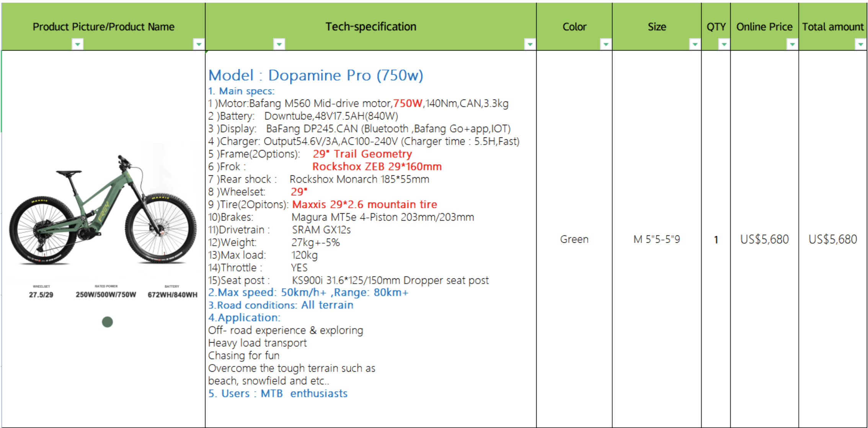This screenshot has width=868, height=428.
Task: Open left filter arrow under Tech-specification header
Action: [279, 44]
